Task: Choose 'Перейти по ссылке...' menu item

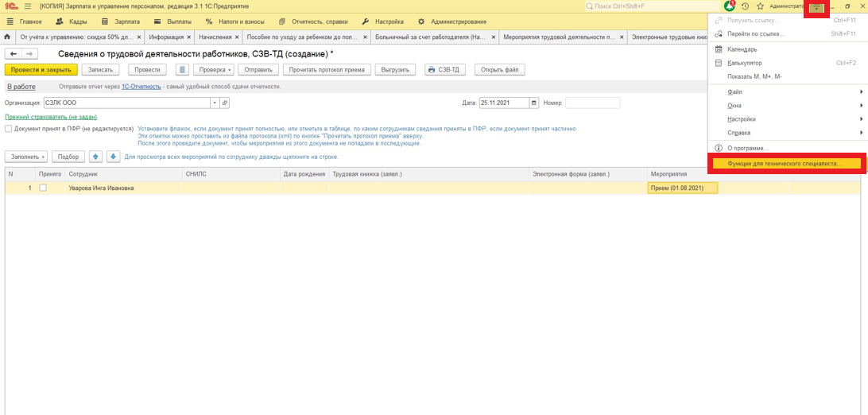Action: [787, 33]
